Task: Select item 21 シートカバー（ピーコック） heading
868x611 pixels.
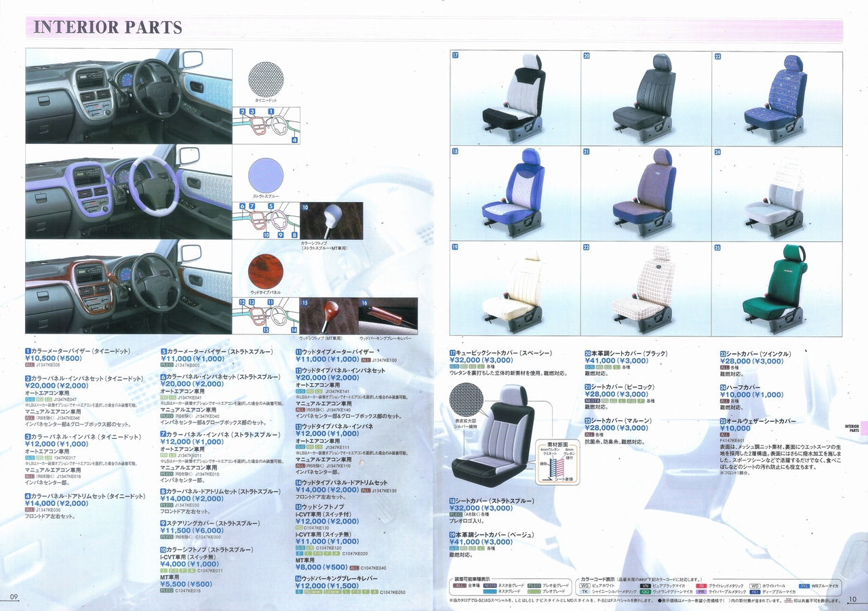Action: click(618, 387)
